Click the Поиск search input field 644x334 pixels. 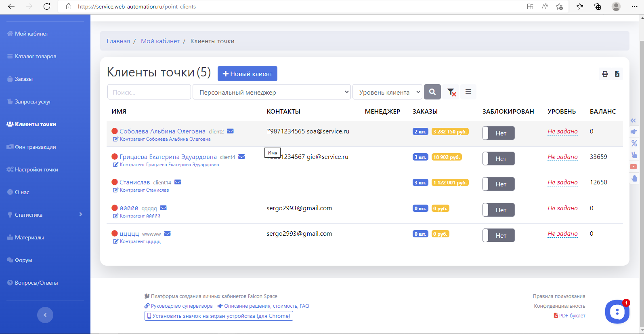point(149,92)
